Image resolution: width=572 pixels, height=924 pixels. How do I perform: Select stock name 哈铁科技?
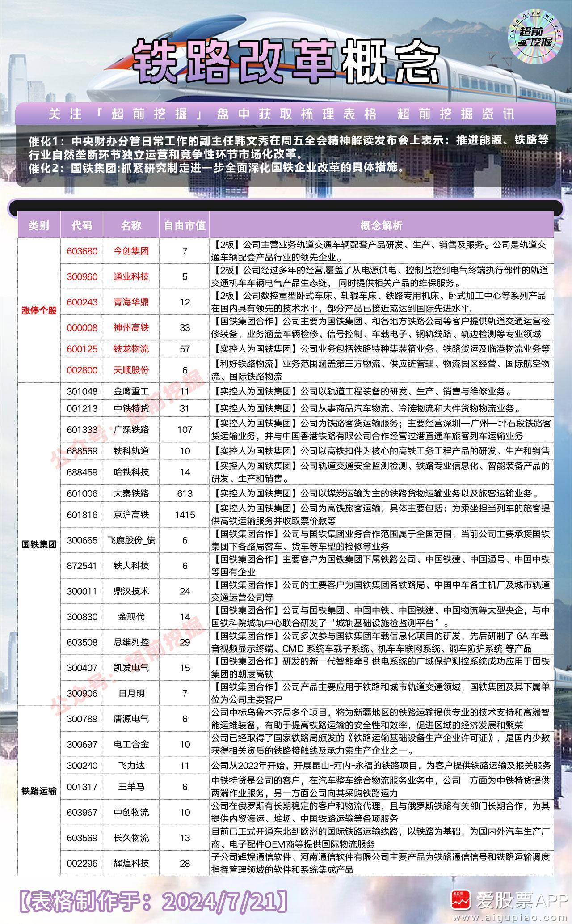[x=131, y=472]
